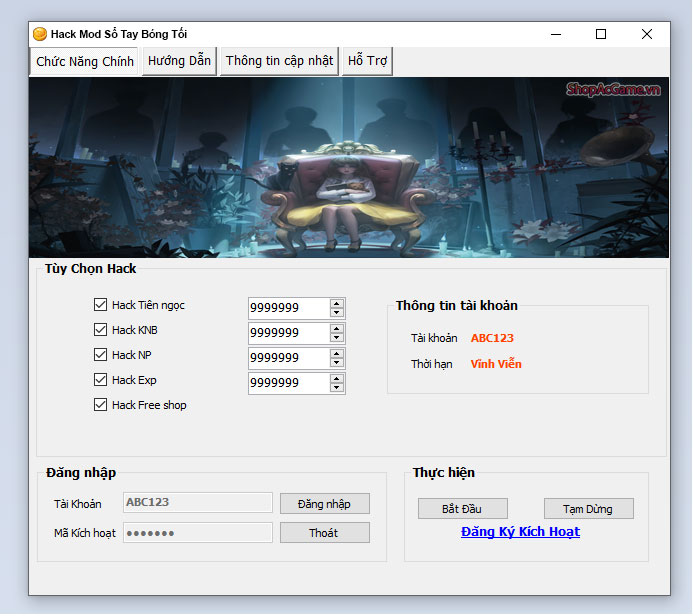
Task: Open the Chức Năng Chính tab
Action: tap(84, 61)
